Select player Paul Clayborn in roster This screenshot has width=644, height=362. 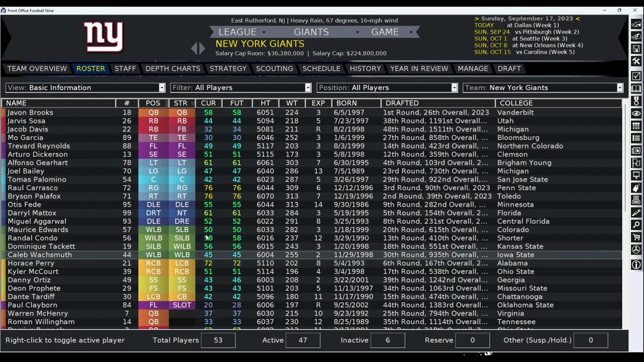[x=312, y=305]
